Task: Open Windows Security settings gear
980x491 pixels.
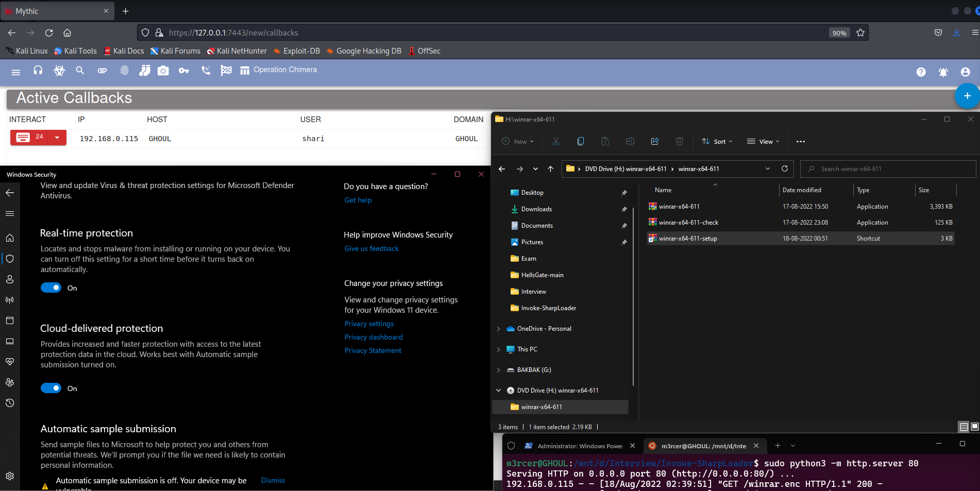Action: tap(10, 476)
